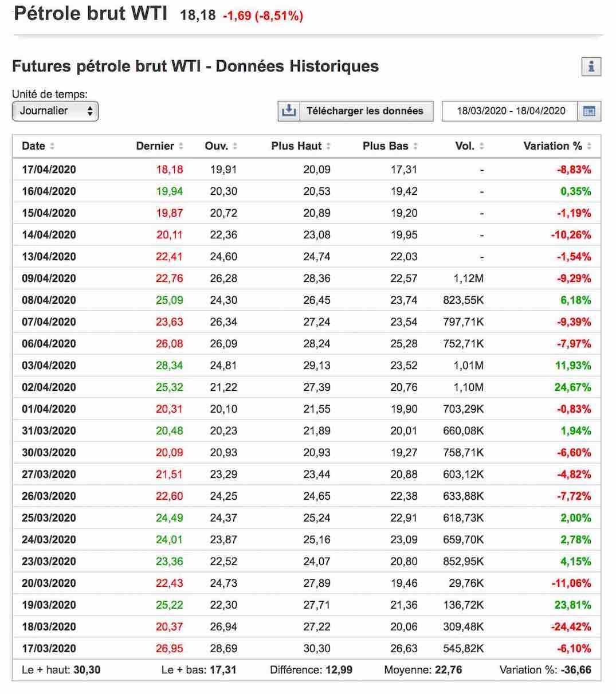Sort by Plus Bas column arrows

point(415,146)
